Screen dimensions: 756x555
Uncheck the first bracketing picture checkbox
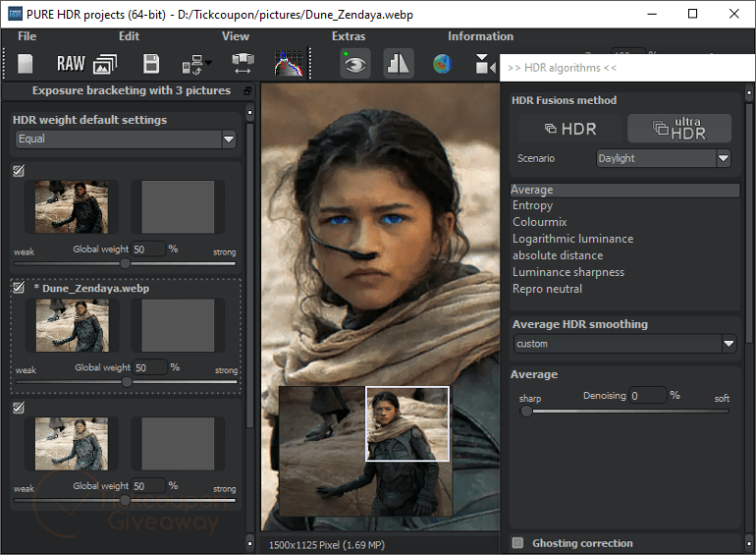(19, 170)
